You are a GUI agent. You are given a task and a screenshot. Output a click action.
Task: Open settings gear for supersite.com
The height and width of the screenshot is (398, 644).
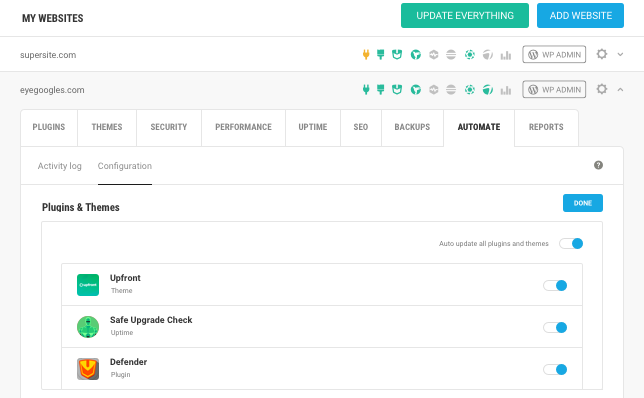[602, 54]
